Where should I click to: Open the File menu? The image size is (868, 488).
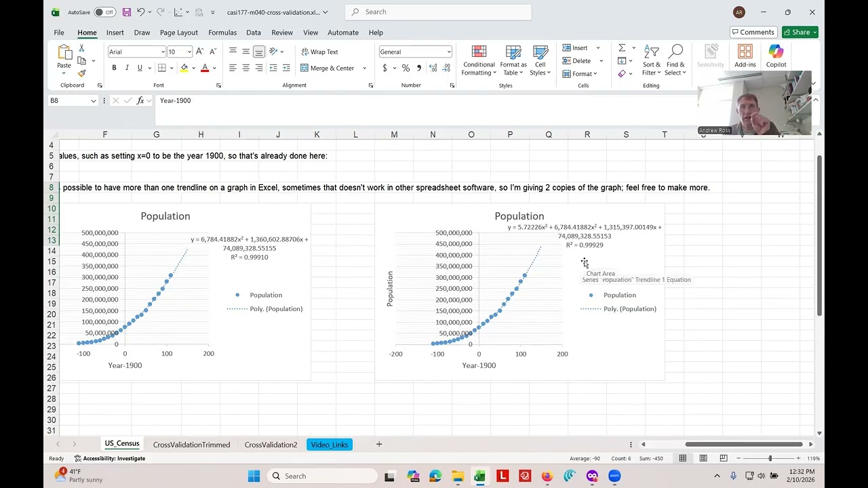pyautogui.click(x=59, y=33)
